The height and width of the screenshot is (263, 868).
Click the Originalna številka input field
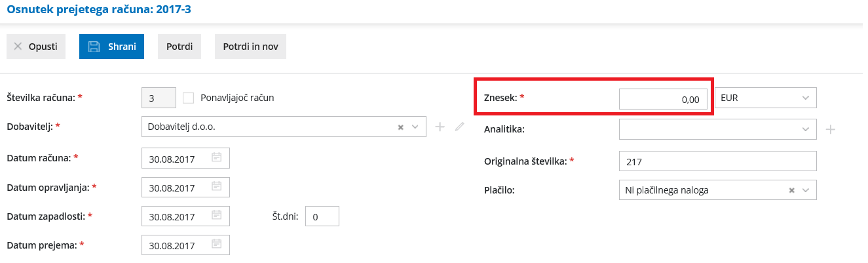(717, 161)
